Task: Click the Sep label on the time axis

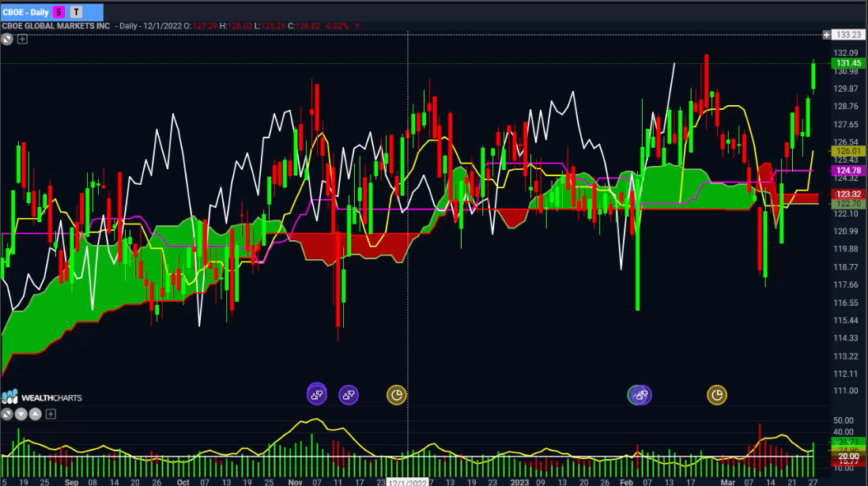Action: [71, 482]
